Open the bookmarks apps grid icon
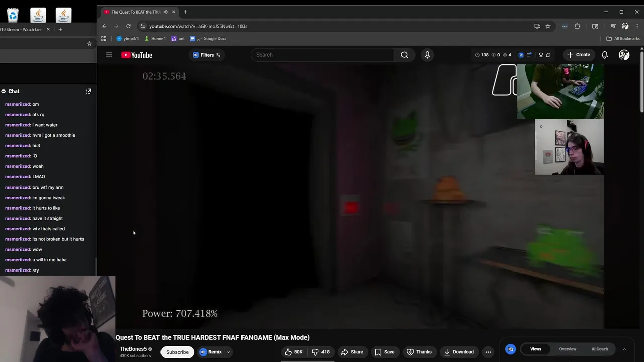 pyautogui.click(x=104, y=38)
